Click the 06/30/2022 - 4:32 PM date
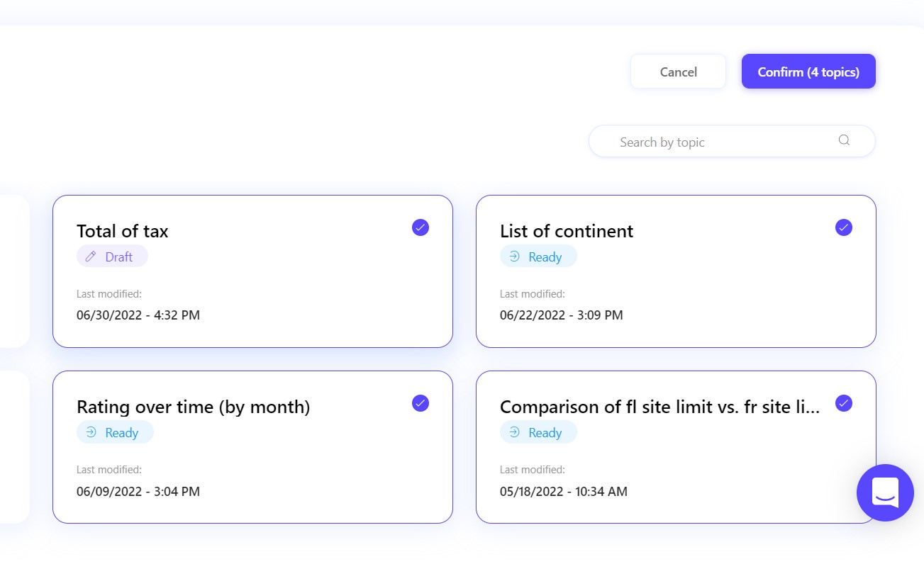This screenshot has width=924, height=581. pyautogui.click(x=138, y=315)
